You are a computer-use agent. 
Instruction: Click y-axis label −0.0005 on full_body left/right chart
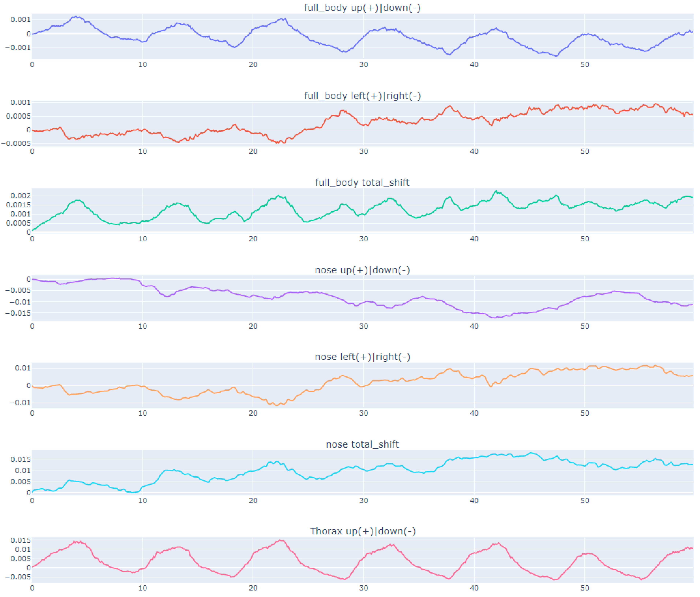(x=16, y=144)
